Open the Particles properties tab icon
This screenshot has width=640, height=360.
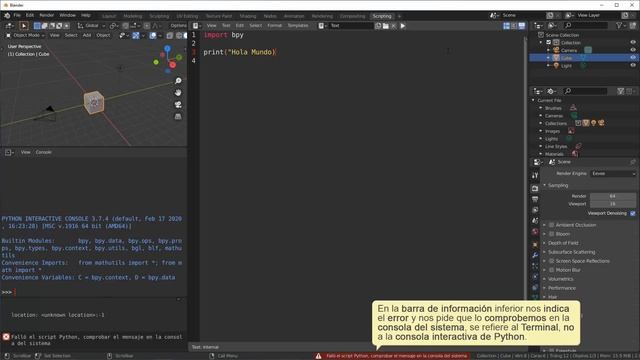click(535, 266)
